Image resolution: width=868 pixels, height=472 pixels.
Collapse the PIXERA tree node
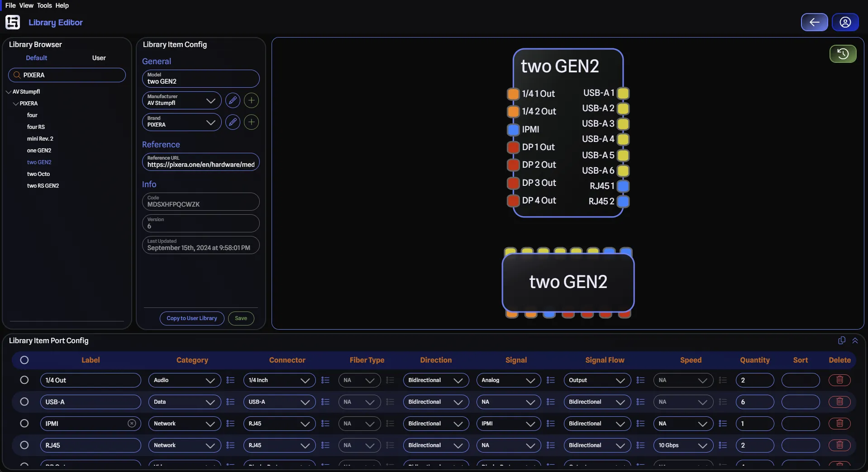[16, 104]
